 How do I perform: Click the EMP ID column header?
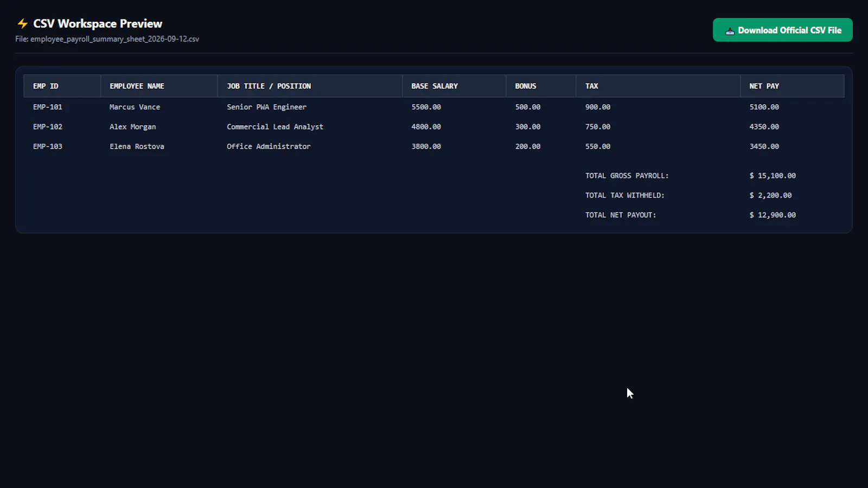coord(62,86)
